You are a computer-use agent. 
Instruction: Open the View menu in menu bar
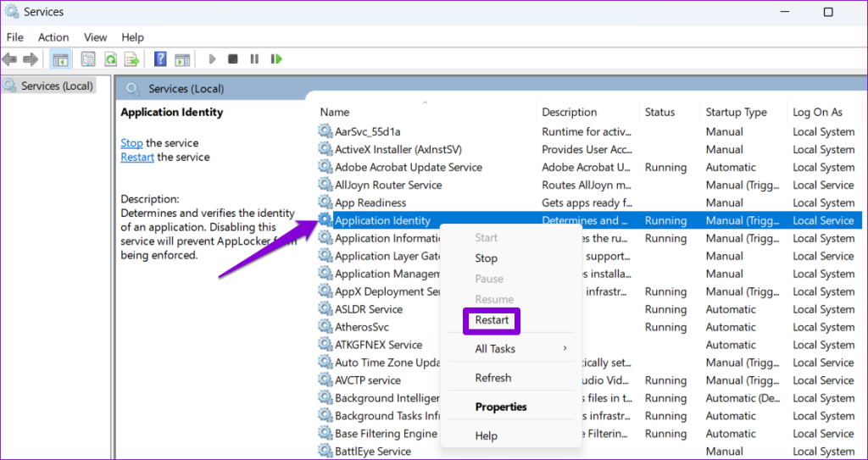(x=95, y=37)
